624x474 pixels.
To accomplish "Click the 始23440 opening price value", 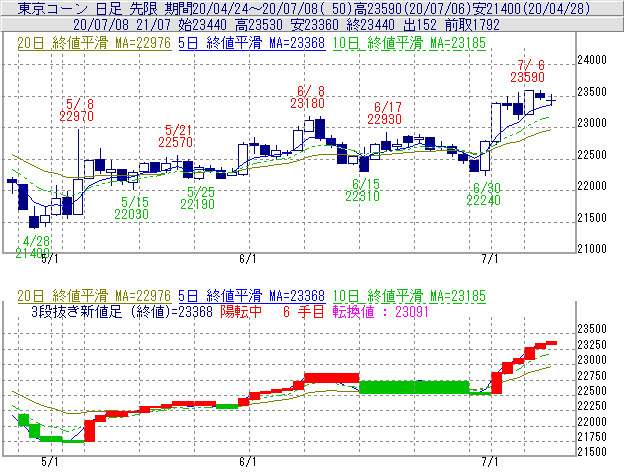I will pyautogui.click(x=203, y=25).
